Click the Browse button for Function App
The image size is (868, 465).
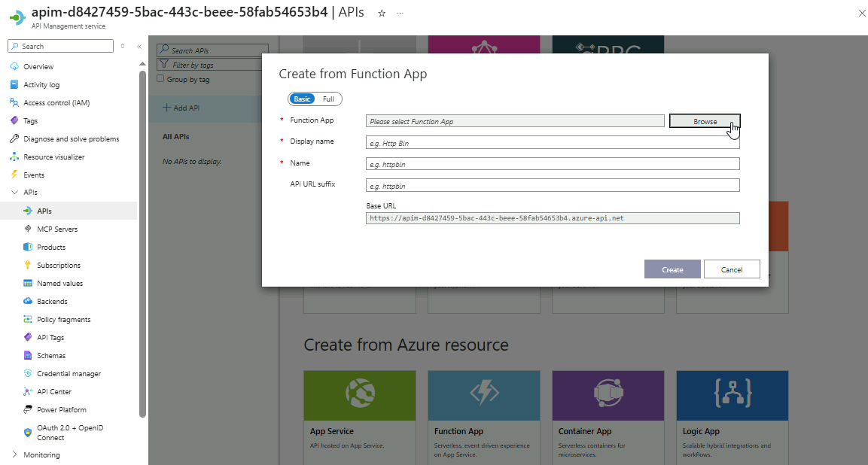click(705, 121)
